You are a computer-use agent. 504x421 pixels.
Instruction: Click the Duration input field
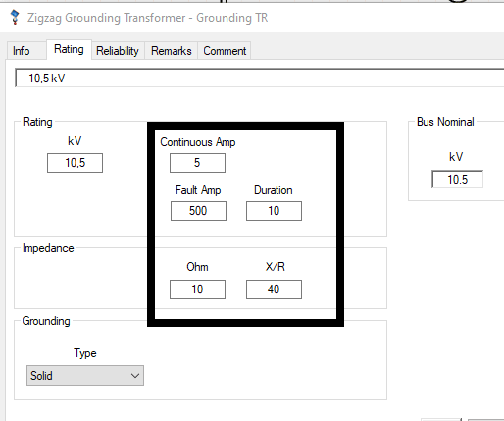(x=274, y=211)
